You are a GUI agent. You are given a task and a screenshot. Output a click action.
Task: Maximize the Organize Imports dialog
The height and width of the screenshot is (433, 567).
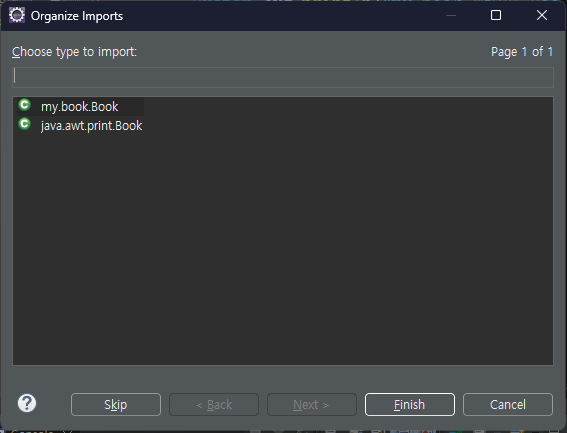(x=496, y=15)
